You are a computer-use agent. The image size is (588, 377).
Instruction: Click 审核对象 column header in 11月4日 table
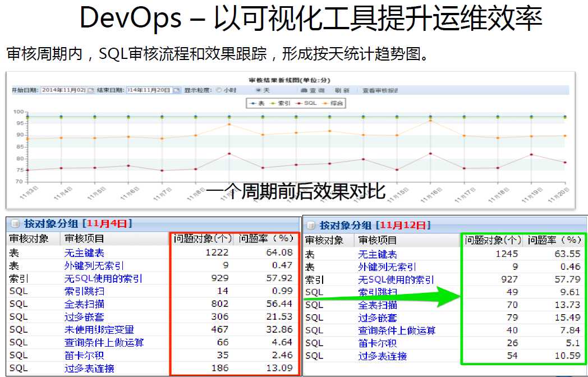point(29,238)
